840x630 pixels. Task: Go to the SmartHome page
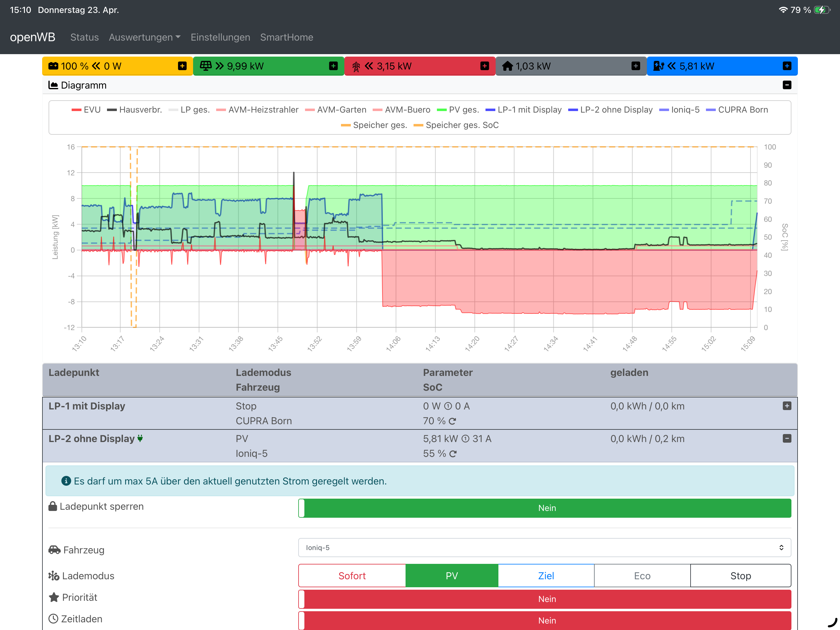286,37
